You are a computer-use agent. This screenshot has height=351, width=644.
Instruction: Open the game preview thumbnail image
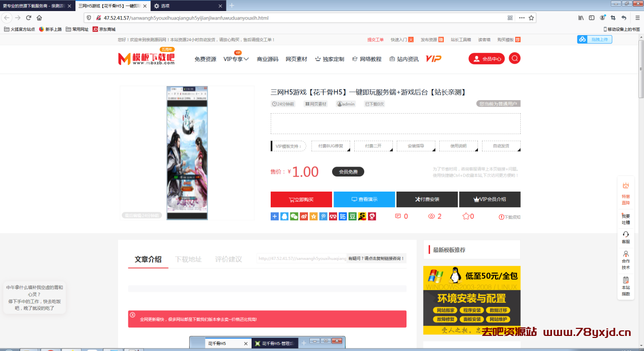187,153
